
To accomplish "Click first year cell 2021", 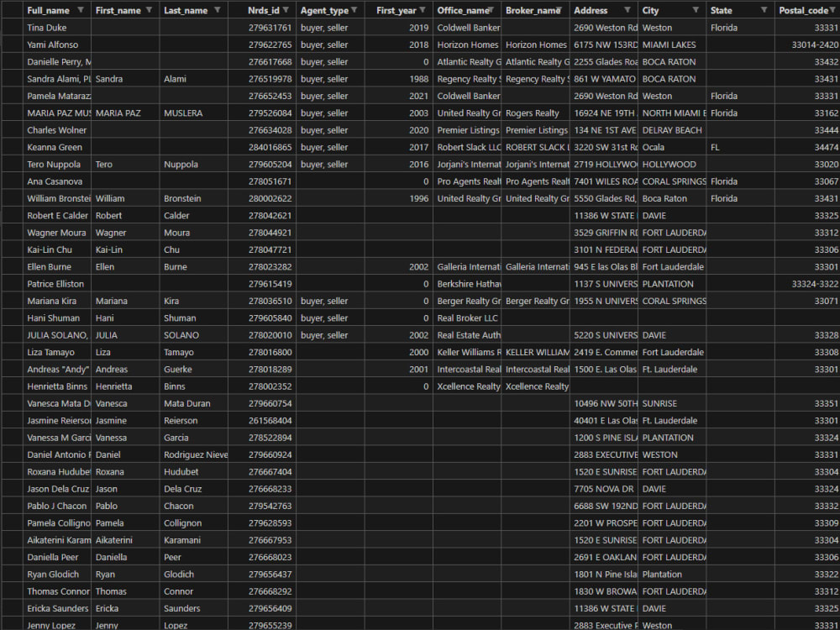I will pos(398,97).
